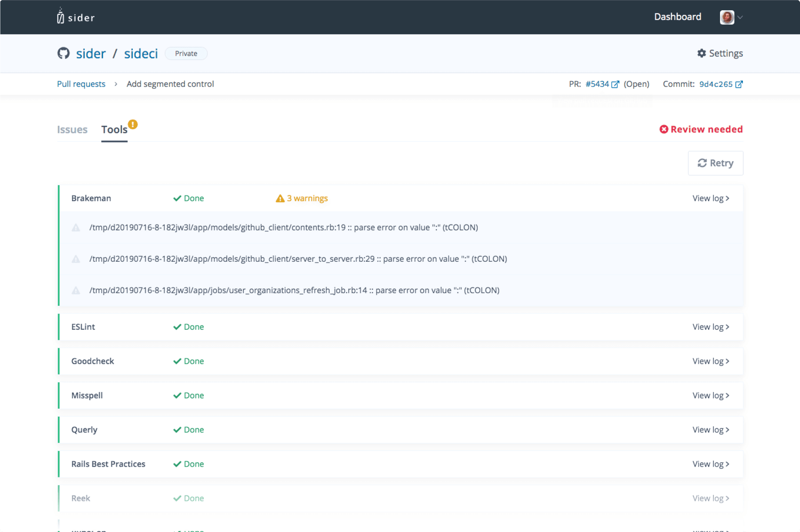Click the Rails Best Practices name
The width and height of the screenshot is (800, 532).
point(108,464)
